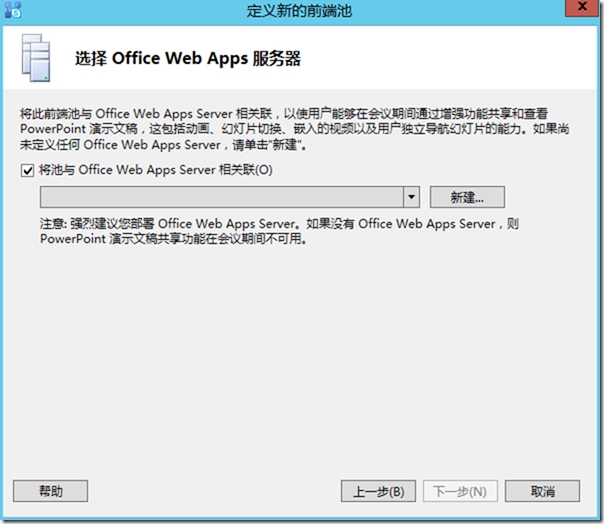Click the note text starting 注意: 强烈建议
The height and width of the screenshot is (524, 604).
point(279,231)
